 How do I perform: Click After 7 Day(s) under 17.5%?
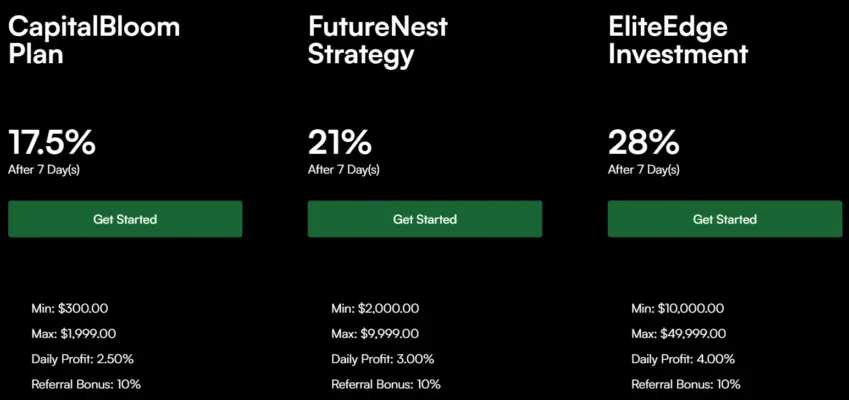click(x=44, y=169)
